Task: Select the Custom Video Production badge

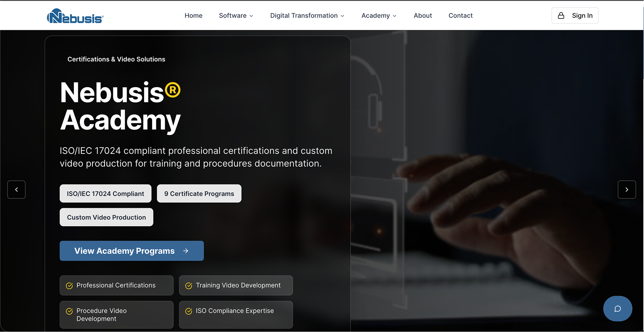Action: pos(106,217)
